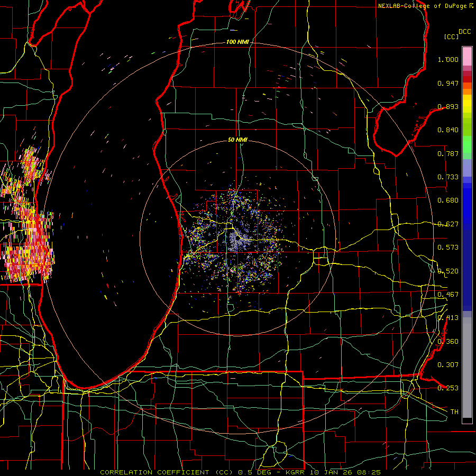The image size is (476, 476).
Task: Select the 0.413 scale value
Action: coord(448,318)
